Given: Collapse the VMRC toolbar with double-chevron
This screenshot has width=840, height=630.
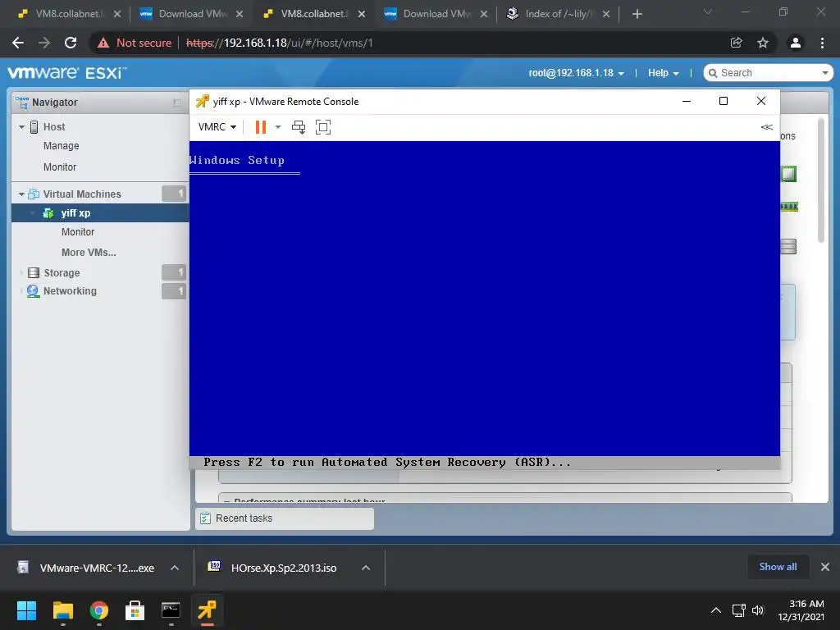Looking at the screenshot, I should tap(767, 127).
